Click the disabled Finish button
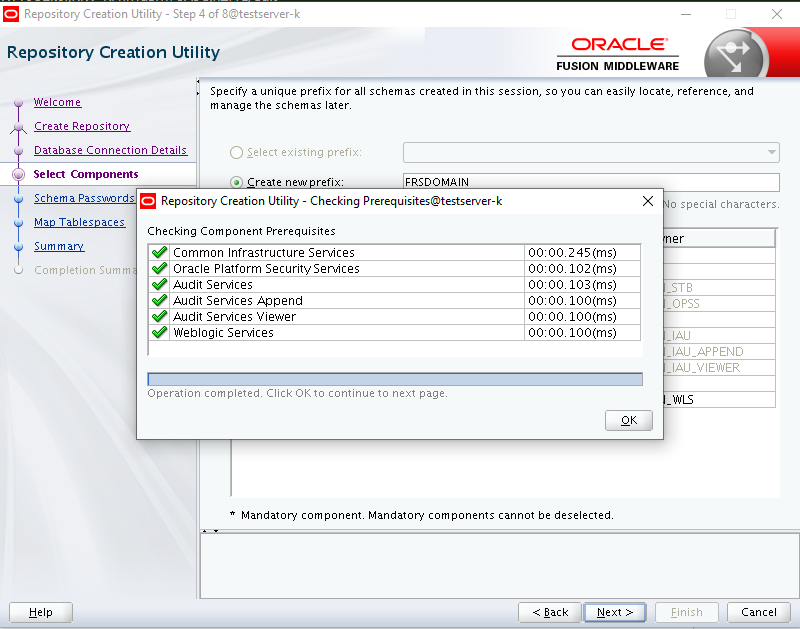The width and height of the screenshot is (800, 629). 687,612
